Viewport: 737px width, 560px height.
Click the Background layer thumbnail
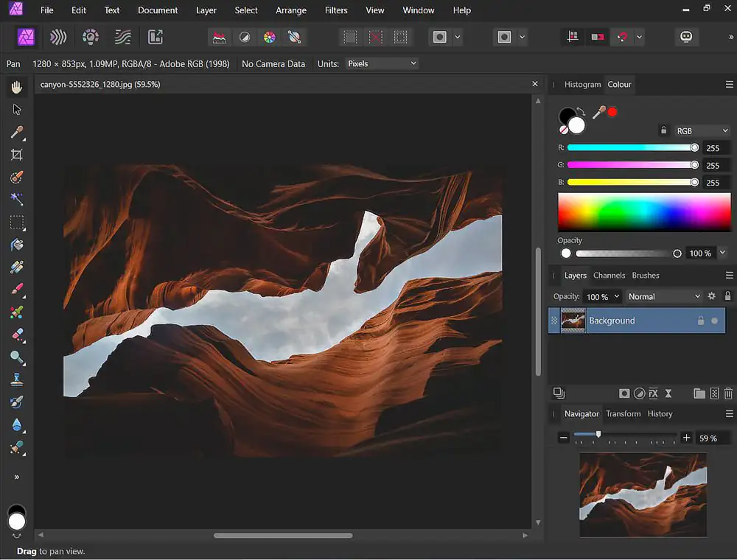click(x=573, y=321)
